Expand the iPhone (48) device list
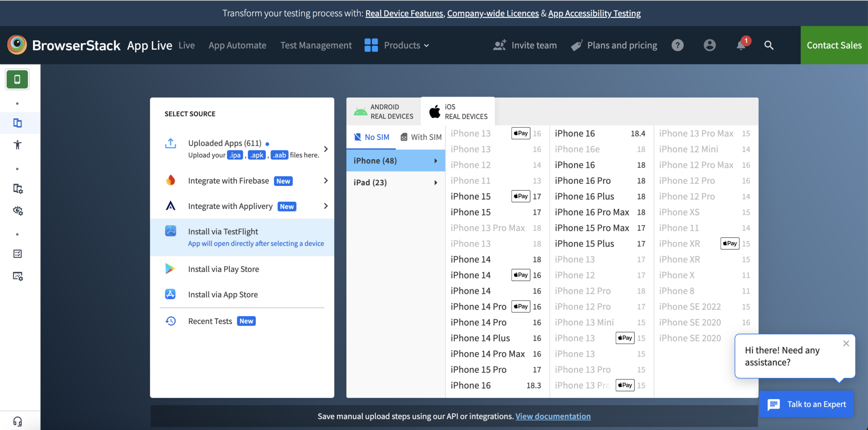868x430 pixels. (395, 160)
